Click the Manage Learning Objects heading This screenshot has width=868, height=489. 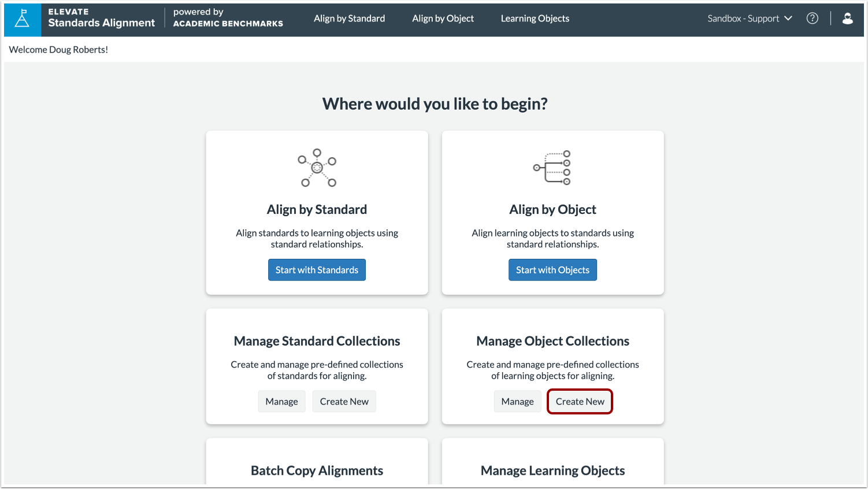point(552,471)
